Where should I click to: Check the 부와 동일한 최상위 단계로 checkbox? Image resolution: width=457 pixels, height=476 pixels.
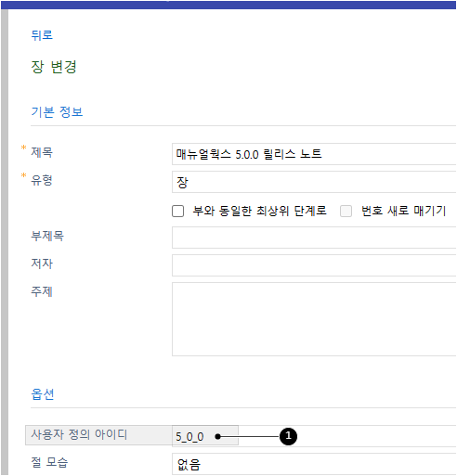click(x=177, y=212)
